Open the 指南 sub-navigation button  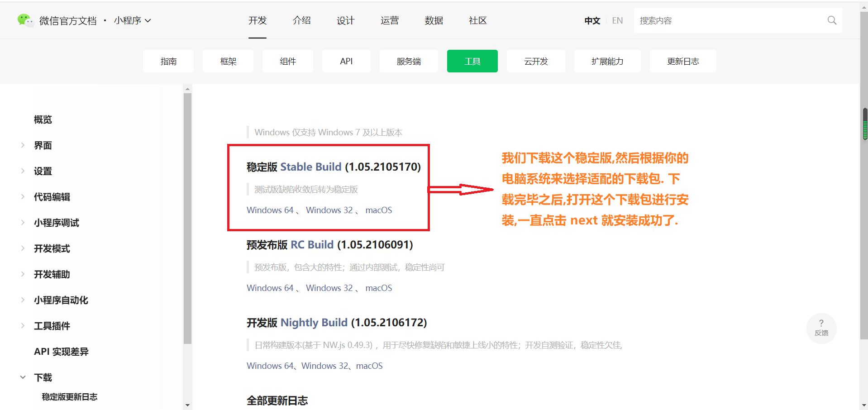click(x=168, y=61)
